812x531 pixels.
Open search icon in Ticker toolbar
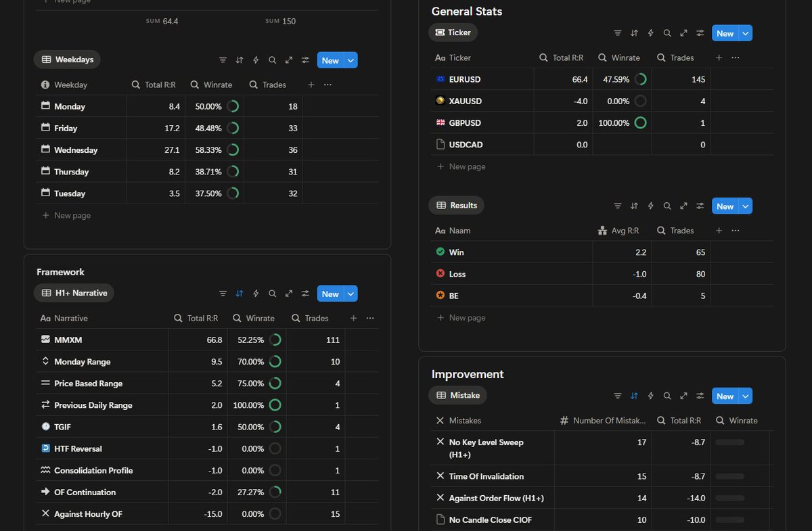click(x=667, y=33)
